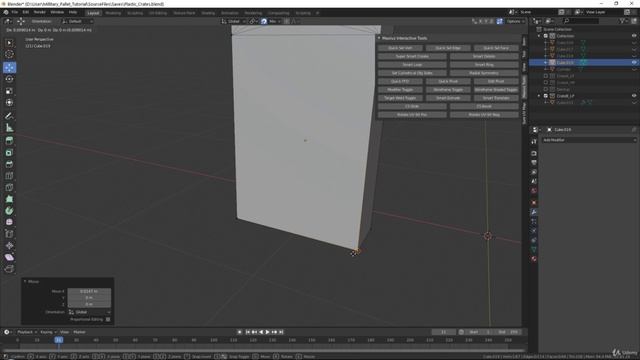Open the Playback dropdown in timeline
The height and width of the screenshot is (360, 640).
point(27,332)
